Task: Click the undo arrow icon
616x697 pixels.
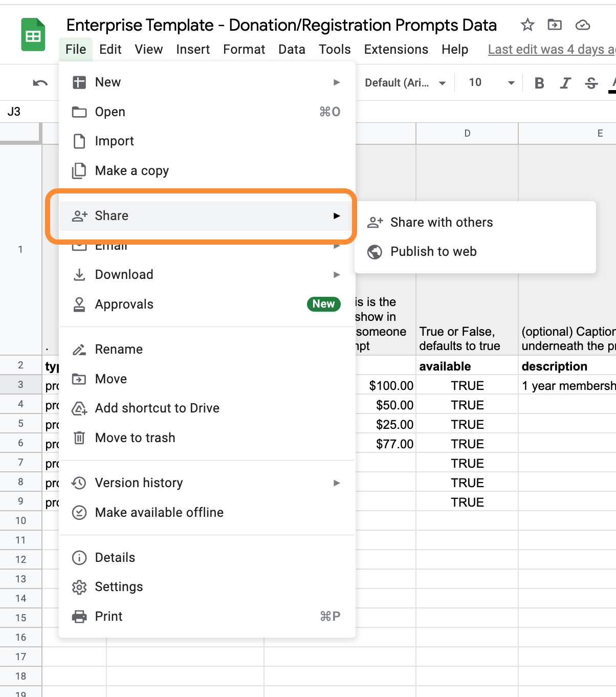Action: click(x=40, y=83)
